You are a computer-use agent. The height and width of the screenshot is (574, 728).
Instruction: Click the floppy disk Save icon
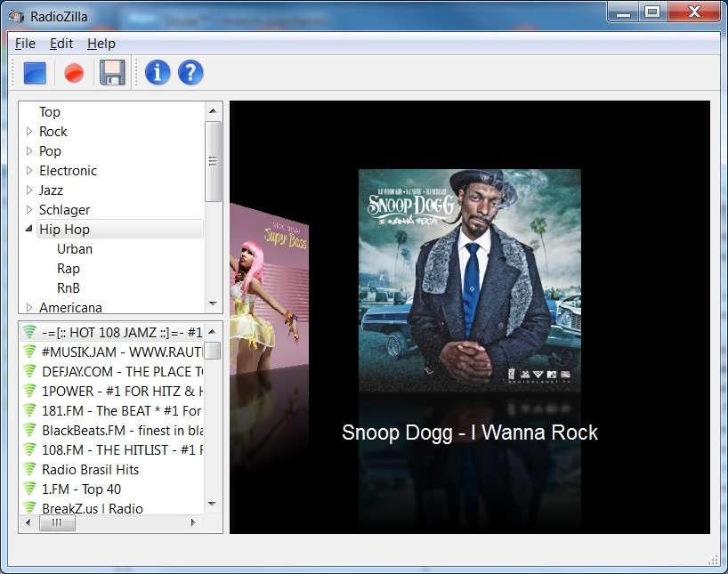(112, 72)
